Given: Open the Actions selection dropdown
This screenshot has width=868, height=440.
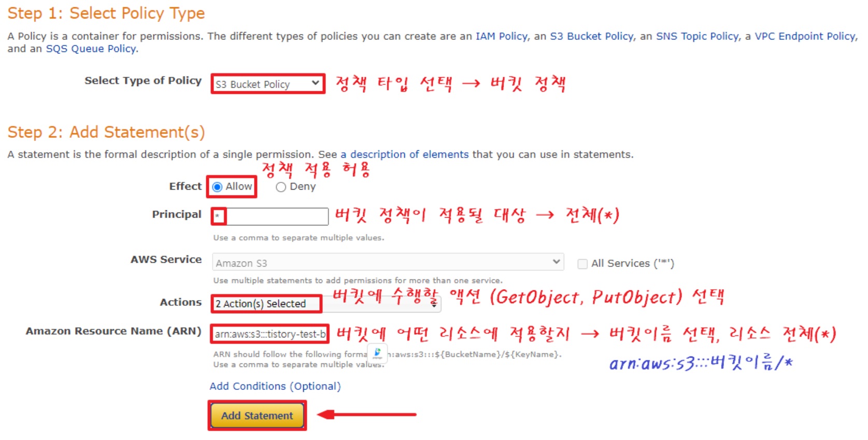Looking at the screenshot, I should pos(326,304).
